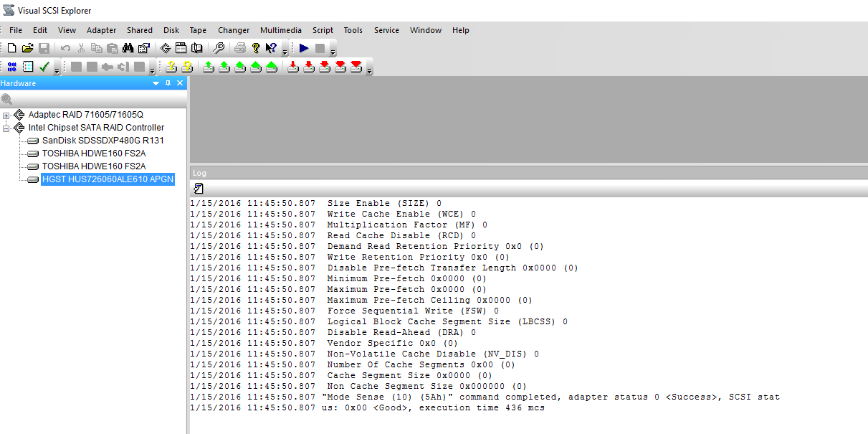Screen dimensions: 868x434
Task: Click the rightmost green up-arrow drive icon
Action: click(x=271, y=67)
